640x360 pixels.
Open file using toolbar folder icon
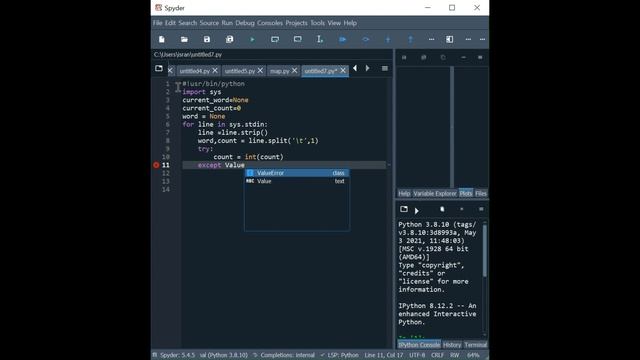(184, 39)
